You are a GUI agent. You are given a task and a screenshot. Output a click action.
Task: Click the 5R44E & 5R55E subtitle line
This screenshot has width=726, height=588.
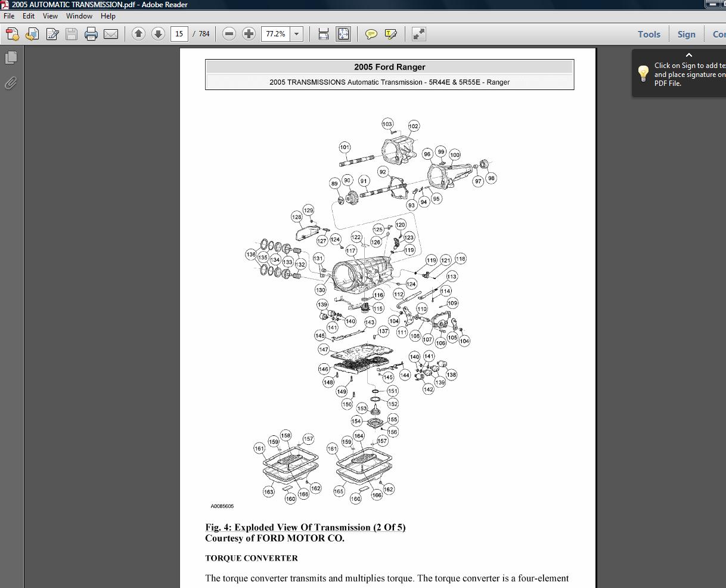[x=389, y=82]
